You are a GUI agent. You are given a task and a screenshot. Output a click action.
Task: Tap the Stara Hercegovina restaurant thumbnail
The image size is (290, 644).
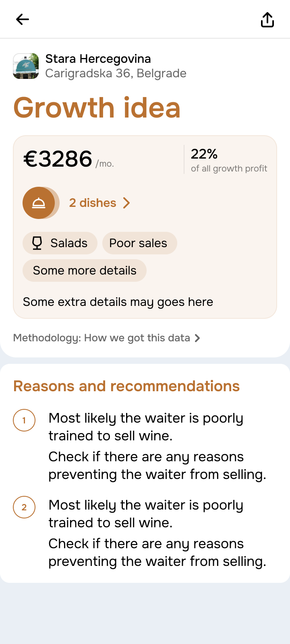26,66
